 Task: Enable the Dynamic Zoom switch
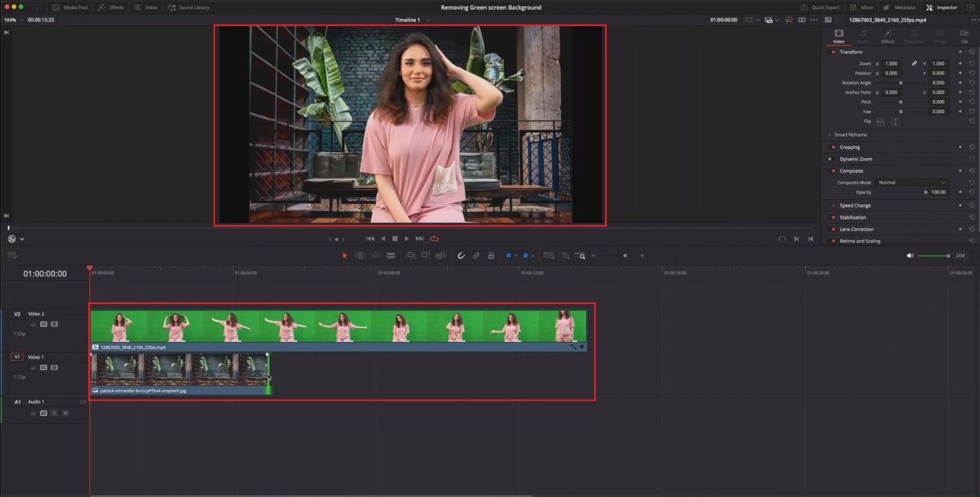[x=830, y=159]
